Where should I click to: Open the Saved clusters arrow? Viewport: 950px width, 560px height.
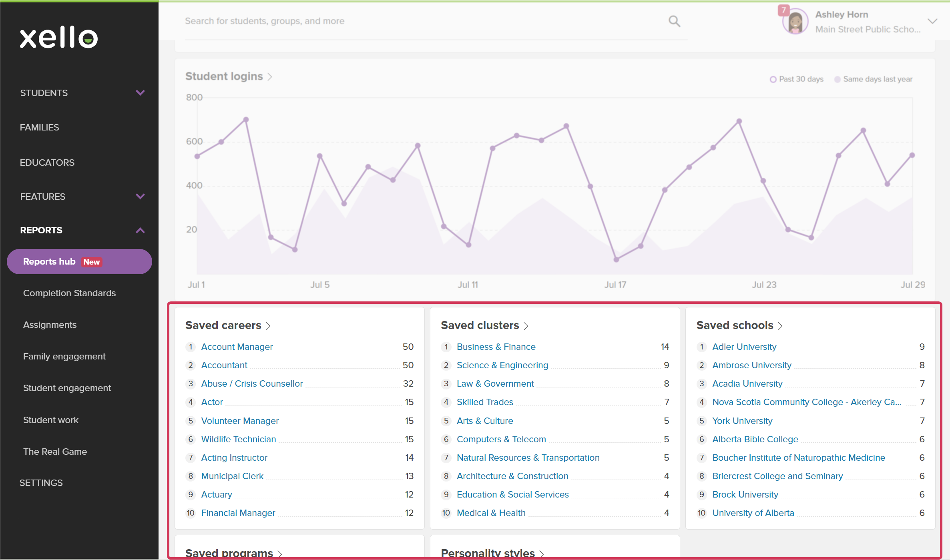click(x=526, y=326)
